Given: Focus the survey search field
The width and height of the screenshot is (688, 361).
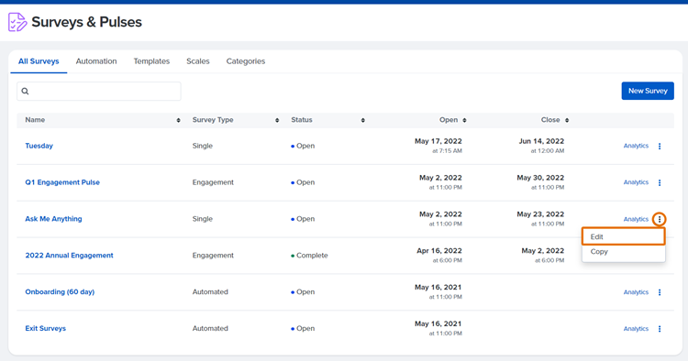Looking at the screenshot, I should click(99, 91).
